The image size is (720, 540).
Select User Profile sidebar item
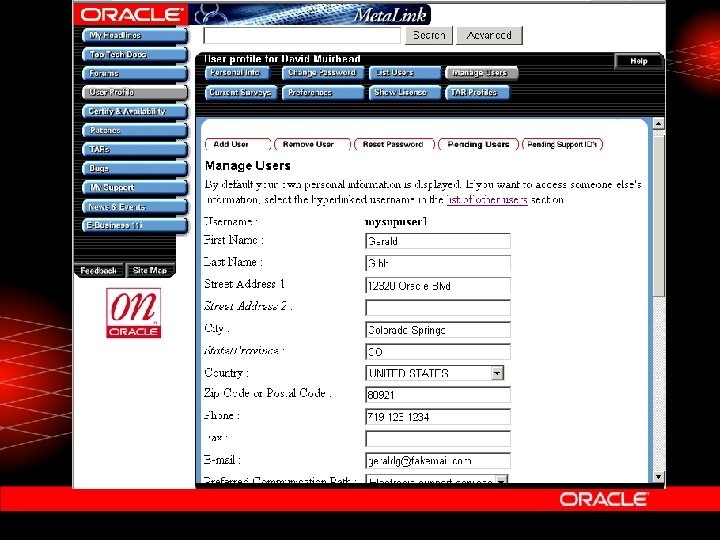(x=135, y=92)
